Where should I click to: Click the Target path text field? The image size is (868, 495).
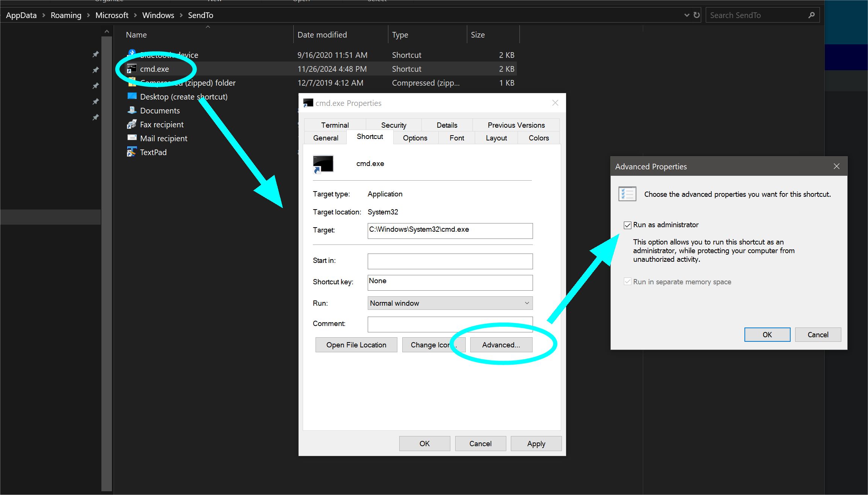coord(450,230)
